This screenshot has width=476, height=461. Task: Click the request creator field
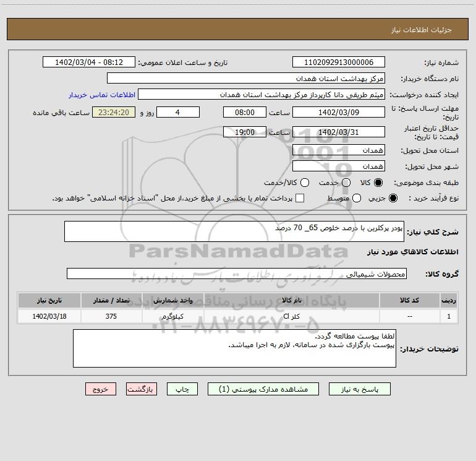[261, 94]
